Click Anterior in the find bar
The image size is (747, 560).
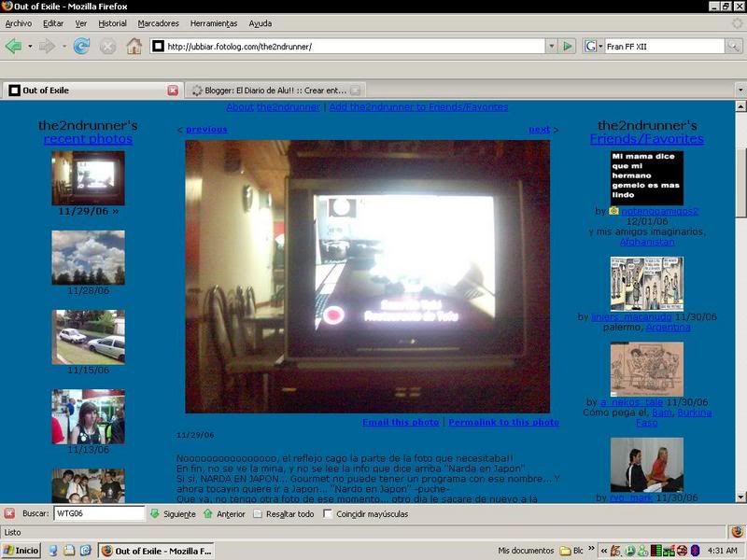pos(224,514)
